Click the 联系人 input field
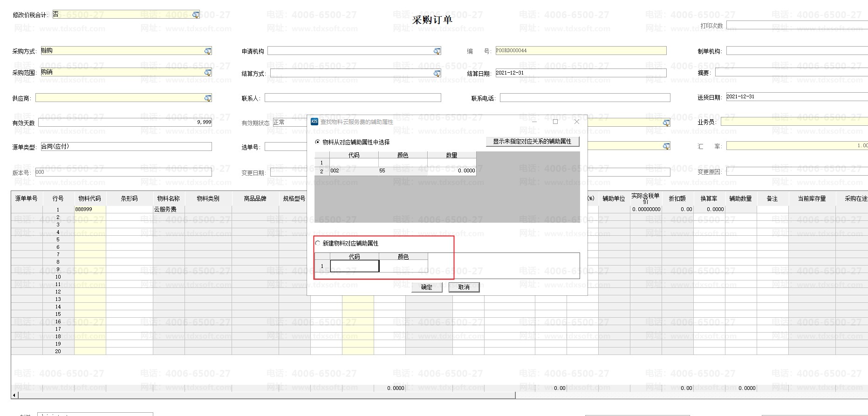Screen dimensions: 868x416 tap(352, 98)
